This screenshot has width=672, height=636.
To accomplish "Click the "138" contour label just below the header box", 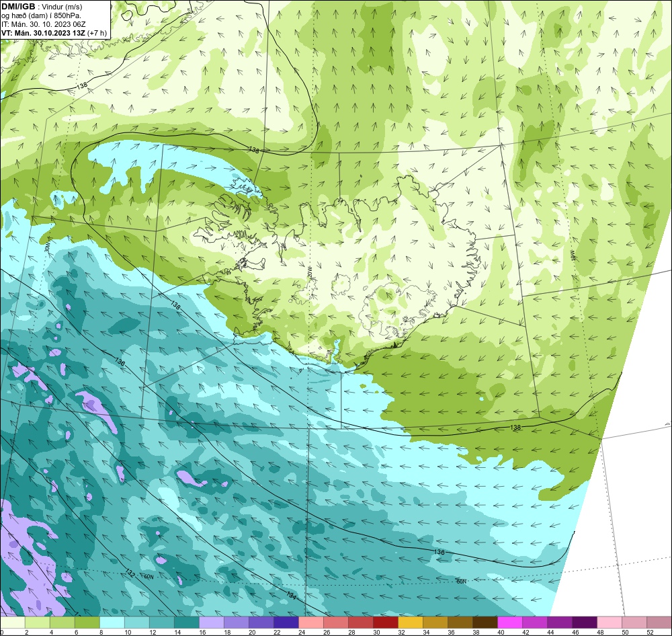I will (x=82, y=85).
